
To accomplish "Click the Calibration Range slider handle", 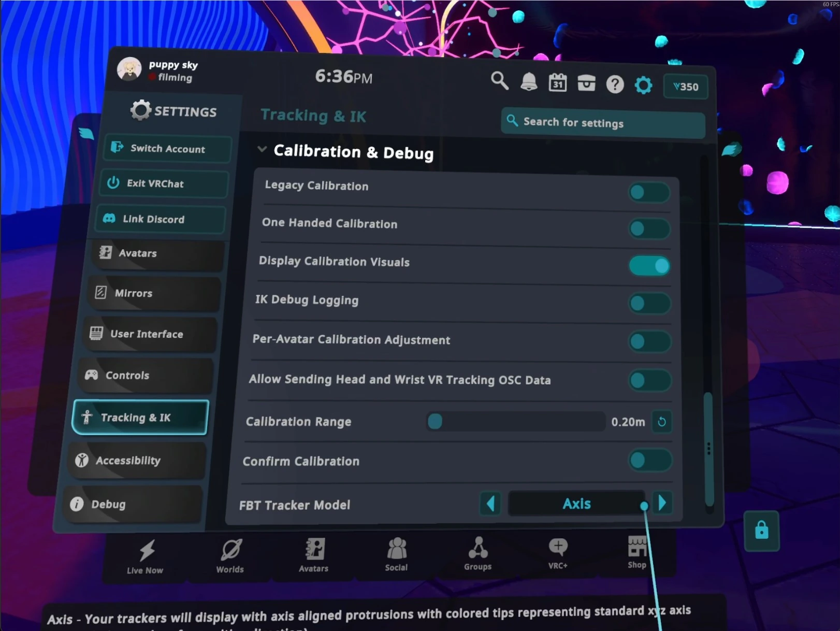I will pos(435,421).
